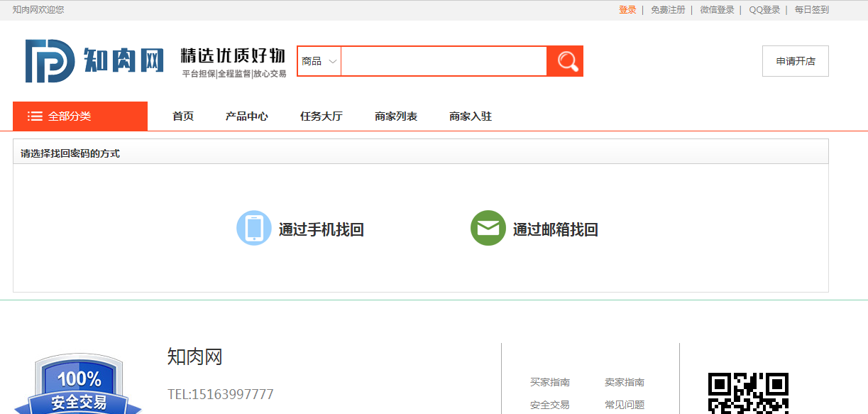Click the QR code image

[x=748, y=393]
